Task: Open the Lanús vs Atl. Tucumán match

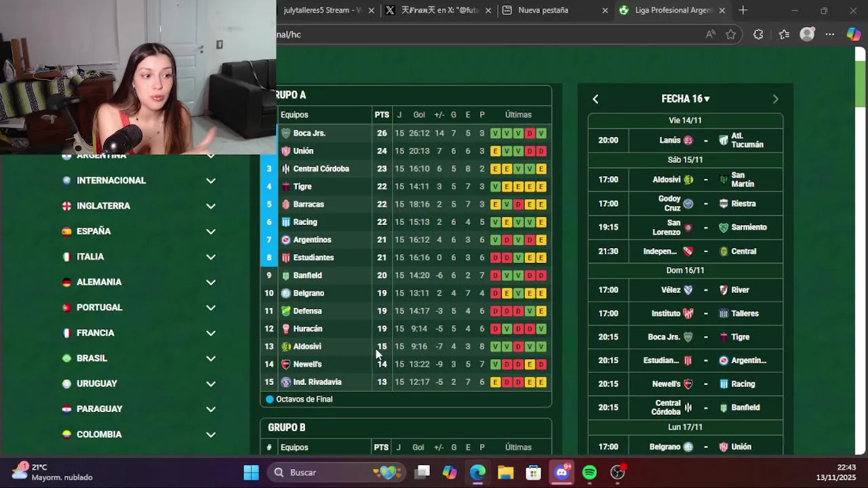Action: [686, 140]
